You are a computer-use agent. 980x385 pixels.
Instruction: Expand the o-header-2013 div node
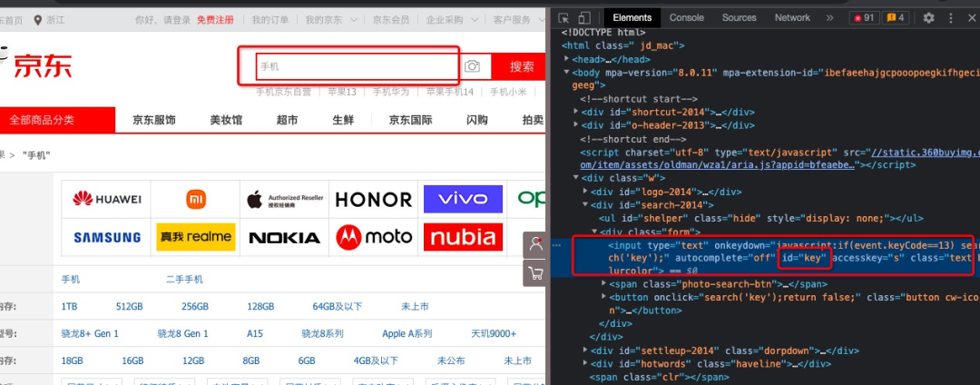pos(576,125)
